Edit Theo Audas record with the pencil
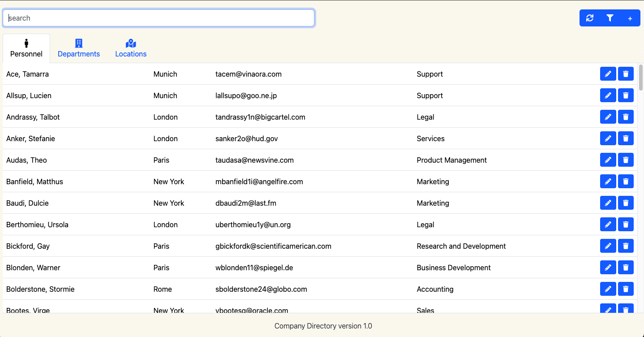Screen dimensions: 644x337 pos(608,160)
